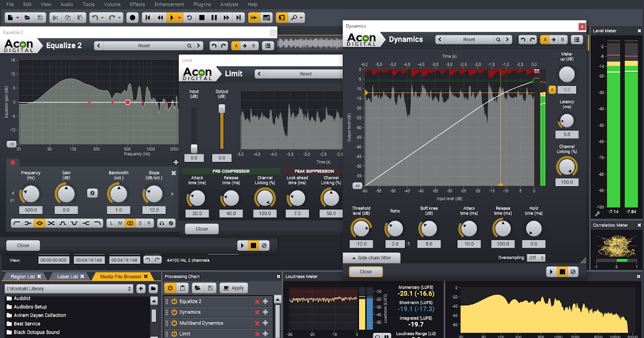Paste from clipboard with the paste icon

pyautogui.click(x=80, y=18)
